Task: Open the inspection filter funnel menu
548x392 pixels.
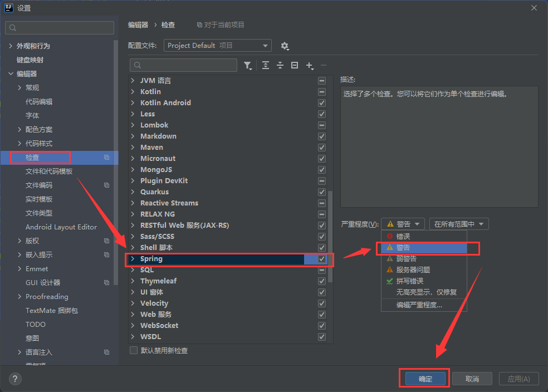Action: (x=248, y=65)
